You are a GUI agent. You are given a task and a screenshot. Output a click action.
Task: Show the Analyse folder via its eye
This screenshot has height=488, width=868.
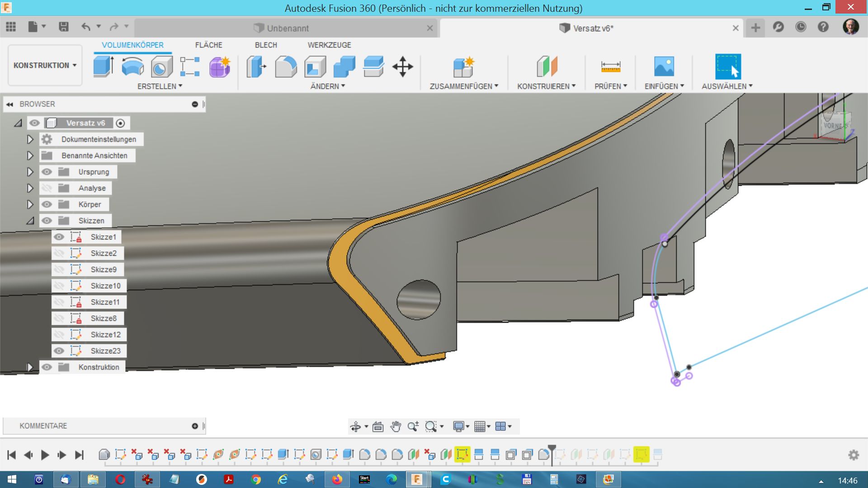point(47,188)
